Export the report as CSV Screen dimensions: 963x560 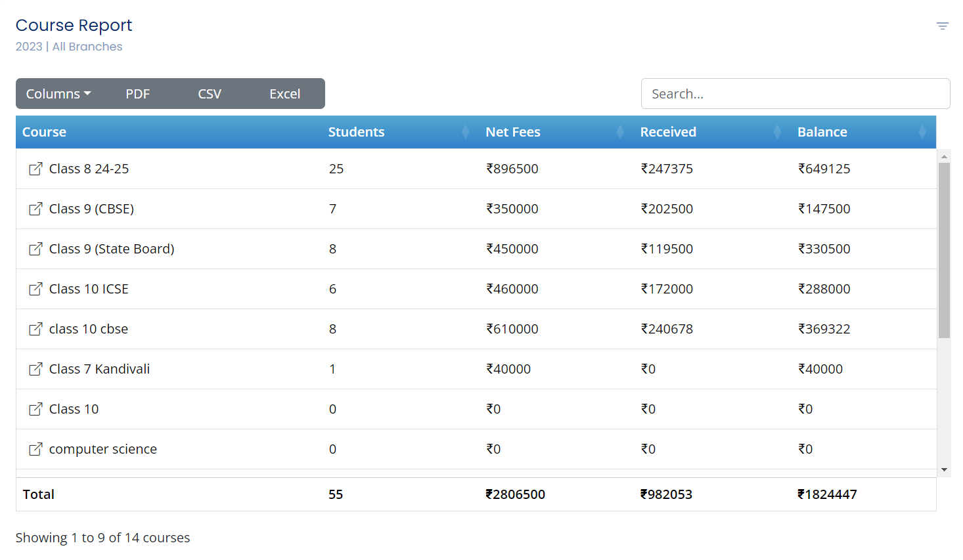(x=210, y=94)
